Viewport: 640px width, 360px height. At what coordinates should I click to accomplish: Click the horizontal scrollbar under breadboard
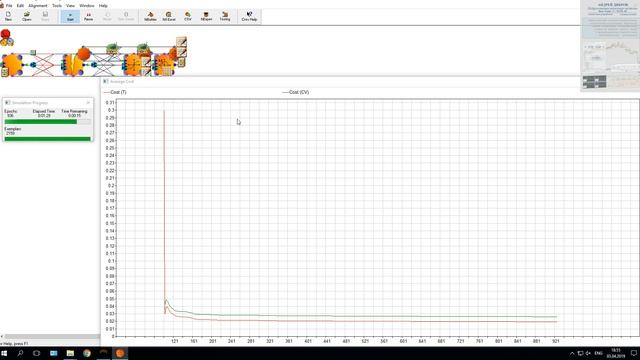tap(52, 337)
